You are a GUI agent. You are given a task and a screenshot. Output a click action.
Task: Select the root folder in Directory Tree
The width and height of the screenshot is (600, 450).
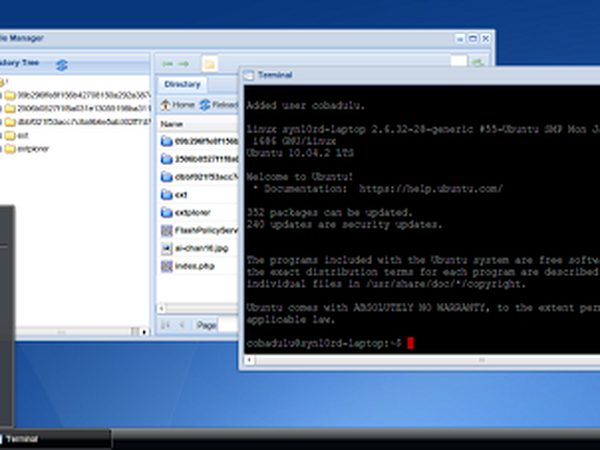coord(3,82)
